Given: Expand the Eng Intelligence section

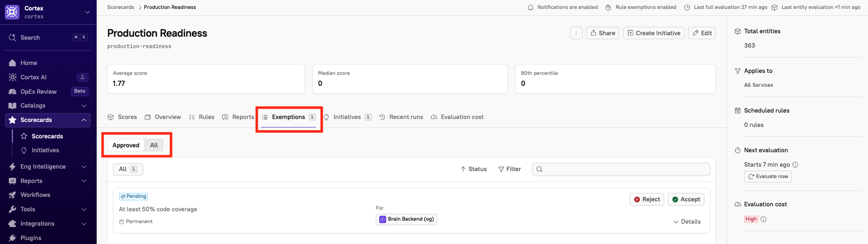Looking at the screenshot, I should (48, 167).
